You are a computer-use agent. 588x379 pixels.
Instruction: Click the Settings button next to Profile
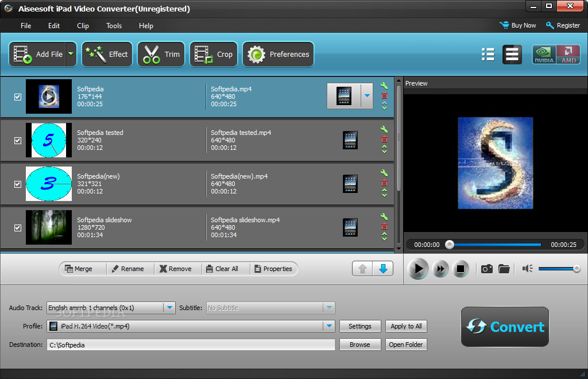tap(360, 326)
